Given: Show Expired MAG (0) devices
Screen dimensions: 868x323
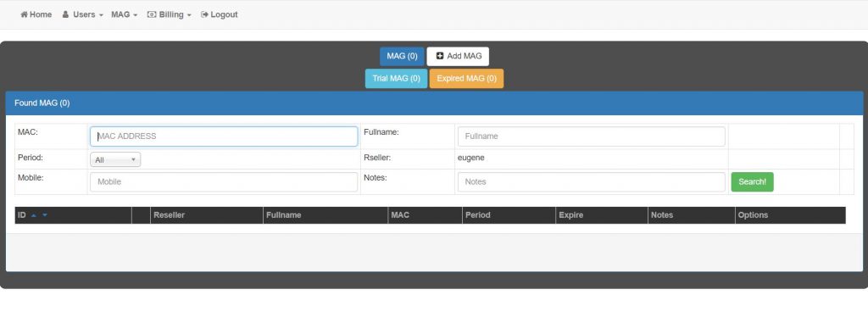Looking at the screenshot, I should click(467, 78).
